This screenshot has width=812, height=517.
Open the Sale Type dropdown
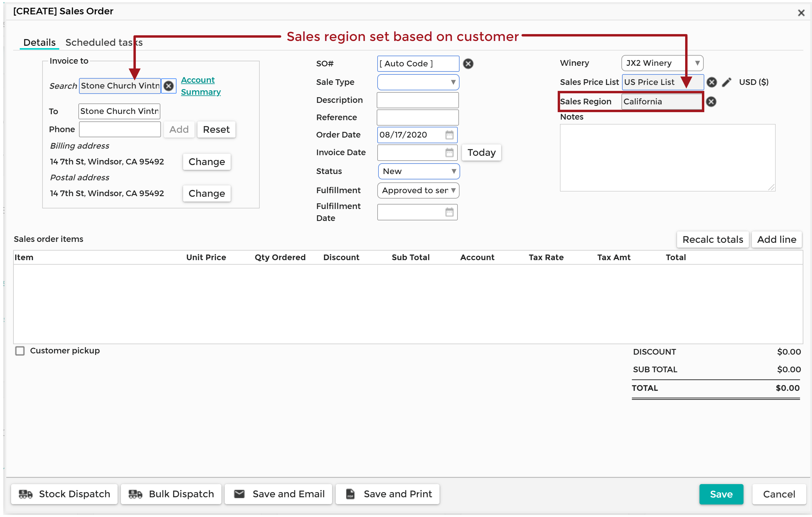point(418,82)
